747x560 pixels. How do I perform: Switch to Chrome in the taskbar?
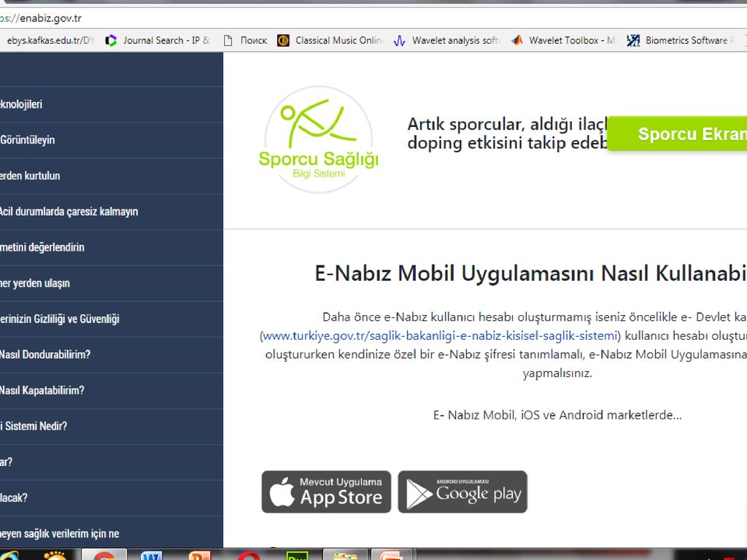click(x=104, y=555)
